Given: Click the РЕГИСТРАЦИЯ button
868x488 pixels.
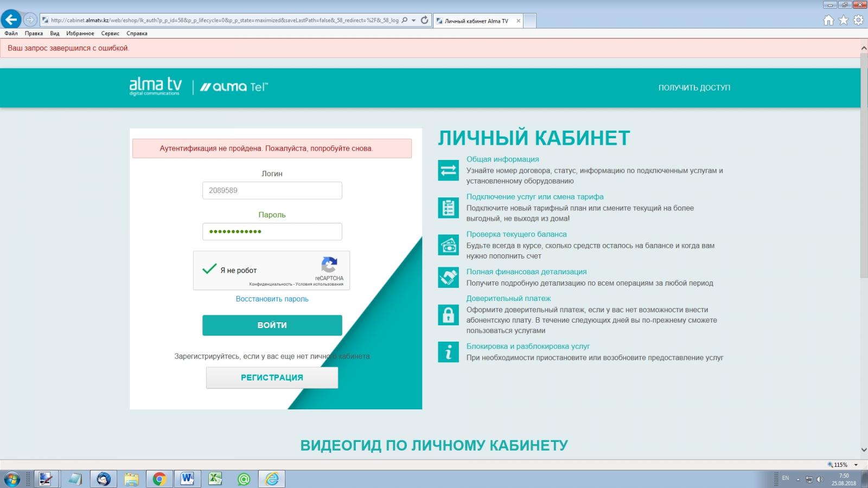Looking at the screenshot, I should pos(272,377).
